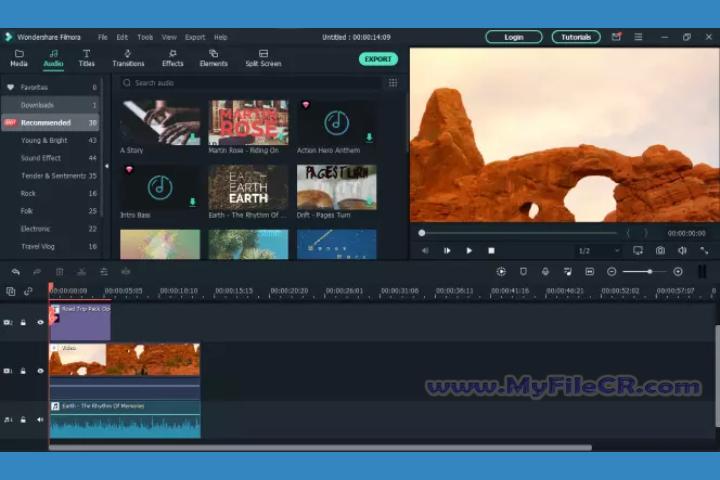Click the play/pause frame button
720x480 pixels.
pyautogui.click(x=447, y=250)
